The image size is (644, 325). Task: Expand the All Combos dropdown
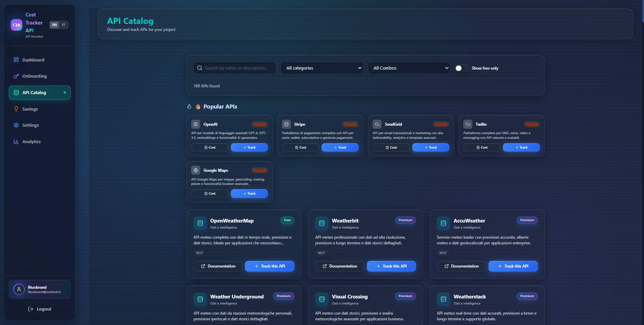[409, 68]
